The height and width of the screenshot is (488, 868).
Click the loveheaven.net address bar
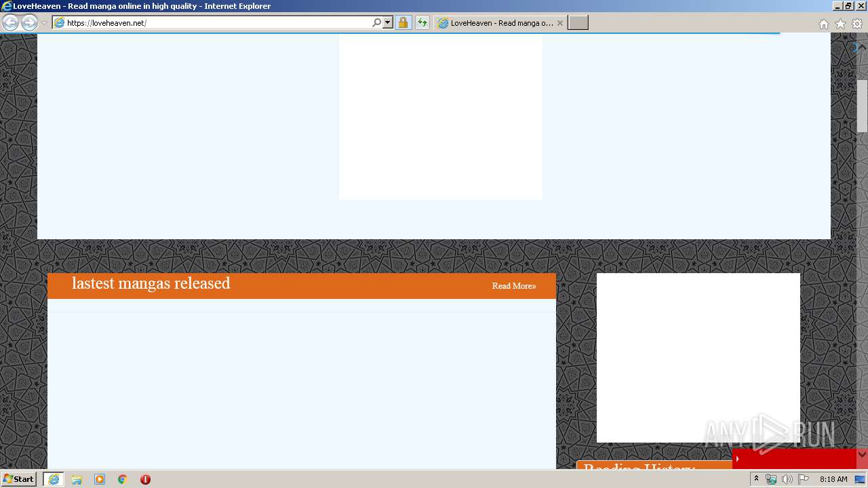point(217,22)
